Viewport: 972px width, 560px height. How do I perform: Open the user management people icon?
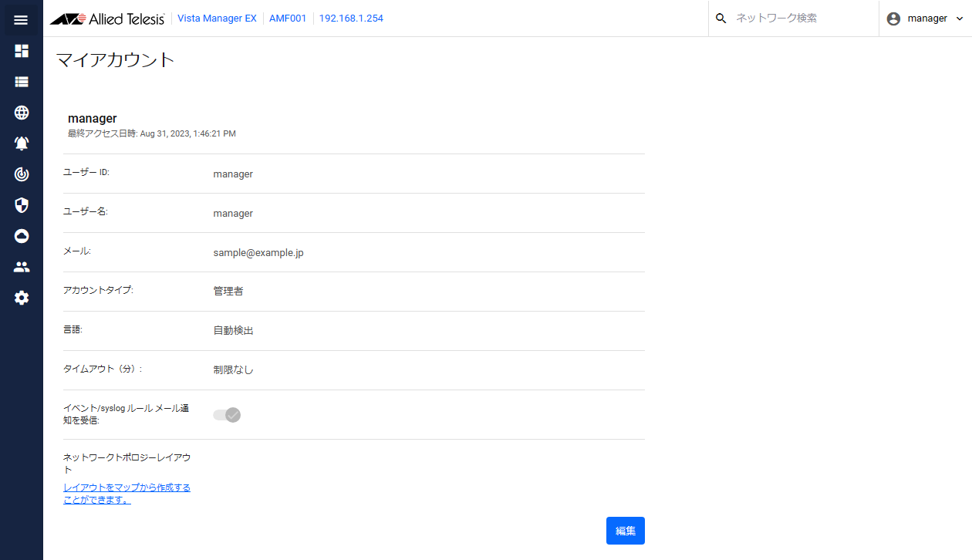pos(22,267)
